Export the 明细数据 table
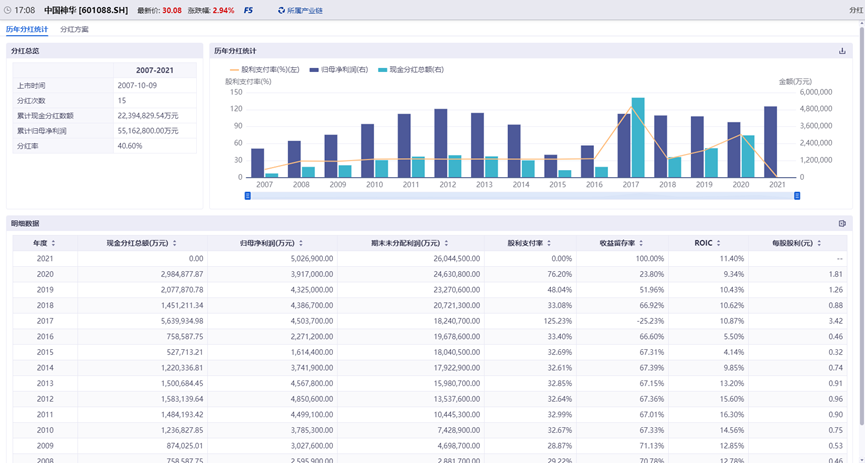Screen dimensions: 865x463 click(x=842, y=223)
